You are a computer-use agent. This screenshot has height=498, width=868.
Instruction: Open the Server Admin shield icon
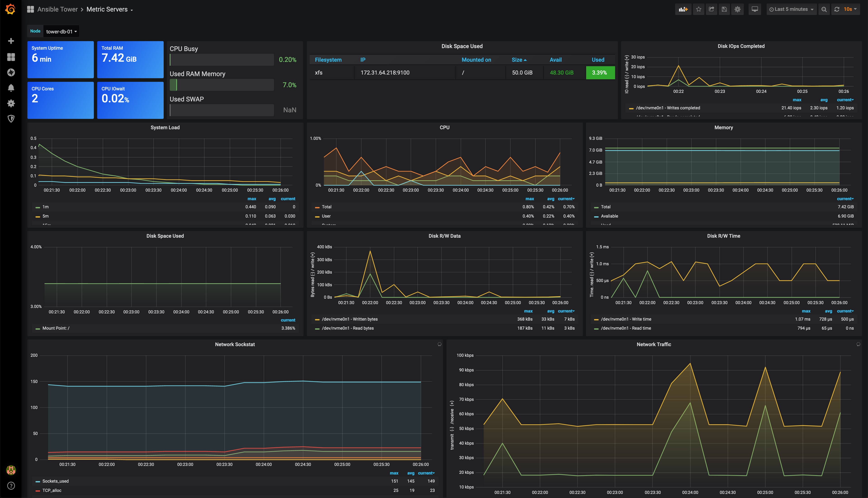coord(11,119)
